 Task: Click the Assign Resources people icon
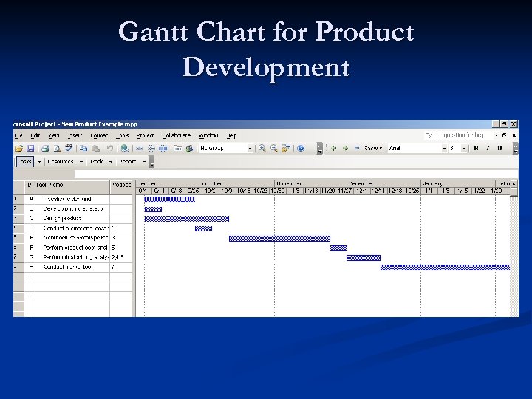189,149
